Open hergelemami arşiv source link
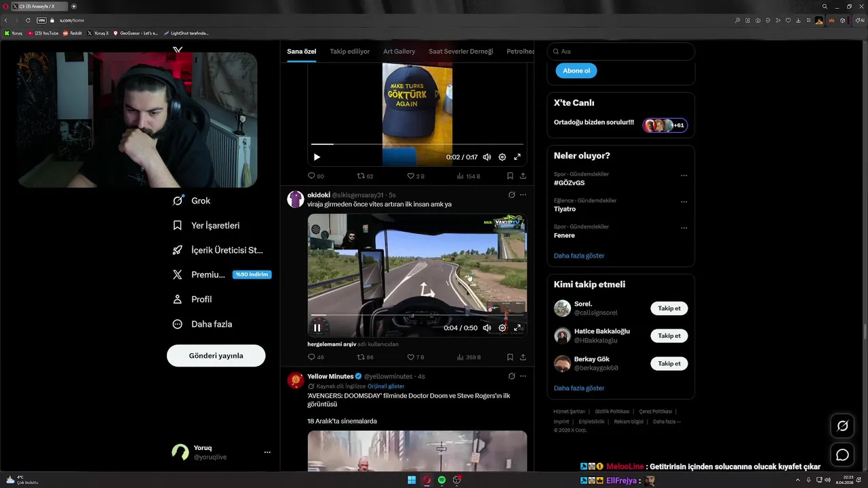 (332, 344)
